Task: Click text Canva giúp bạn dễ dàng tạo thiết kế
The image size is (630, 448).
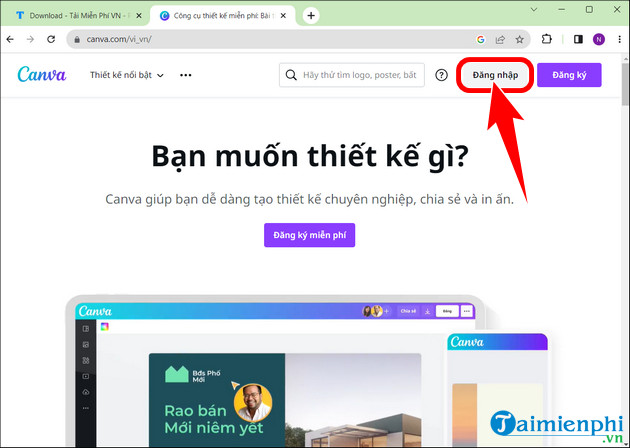Action: tap(309, 199)
